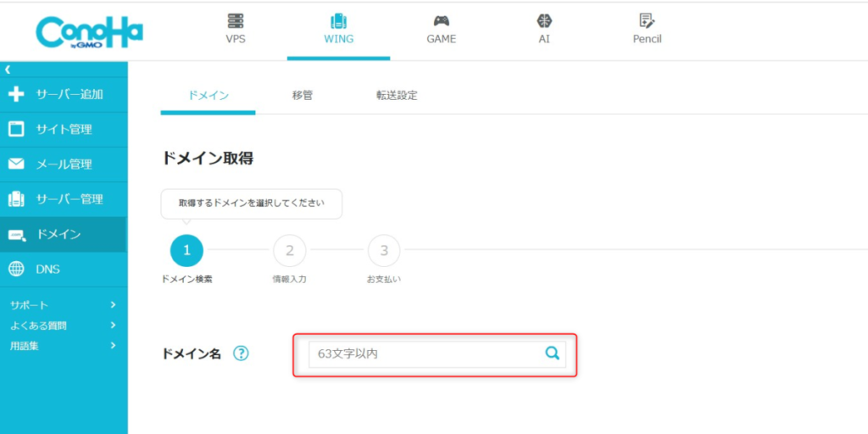
Task: Switch to the 移管 sub-tab
Action: pyautogui.click(x=303, y=96)
